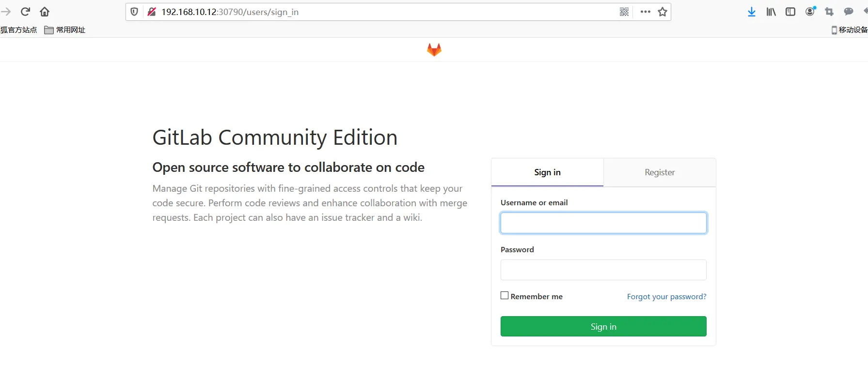This screenshot has width=868, height=366.
Task: Open page actions three-dot menu
Action: (x=645, y=12)
